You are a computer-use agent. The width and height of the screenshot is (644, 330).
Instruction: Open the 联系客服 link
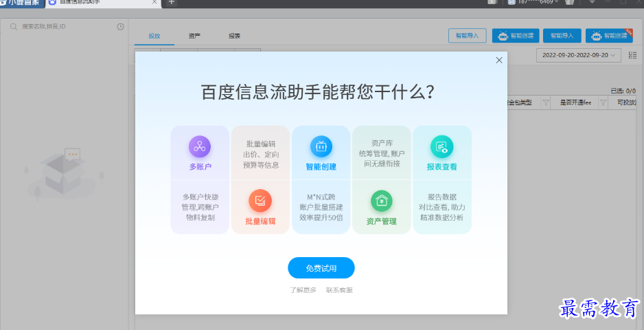coord(340,290)
